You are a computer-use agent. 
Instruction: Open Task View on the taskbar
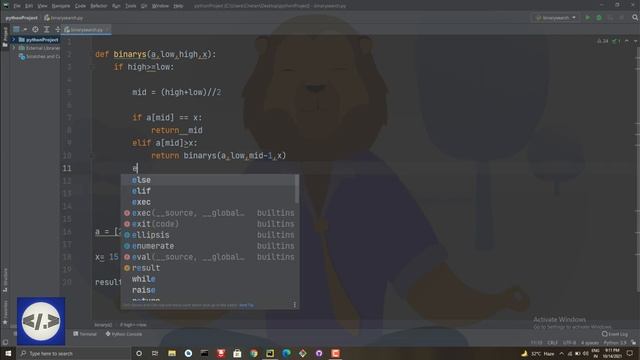pyautogui.click(x=155, y=353)
